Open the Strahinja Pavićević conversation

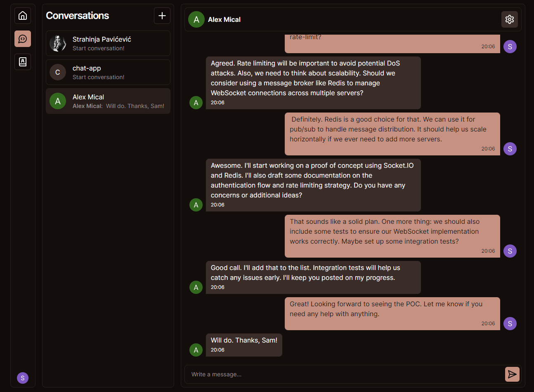tap(108, 43)
